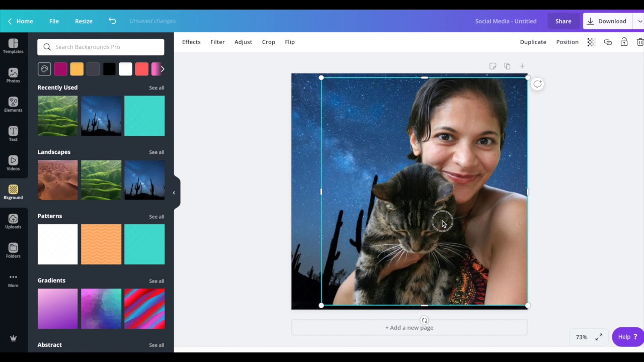Open the Effects options

click(191, 42)
